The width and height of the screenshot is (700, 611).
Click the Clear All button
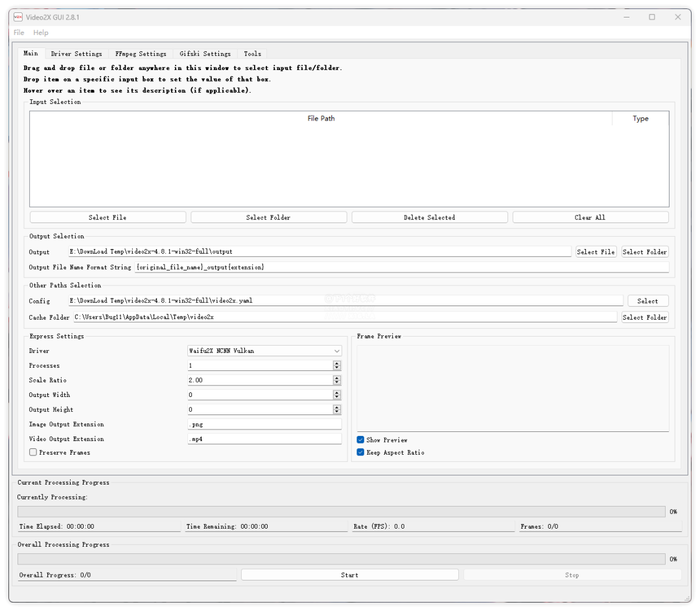point(590,217)
